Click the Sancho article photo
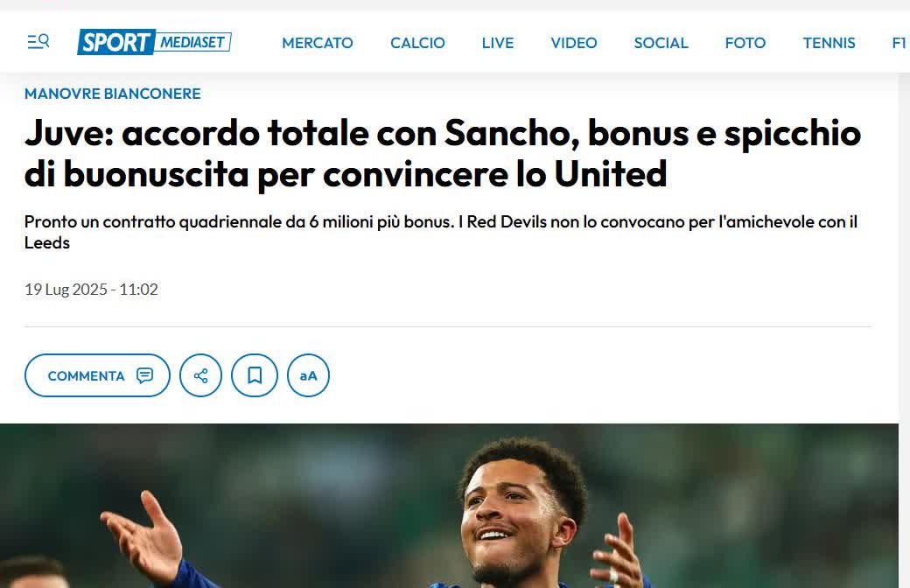The height and width of the screenshot is (588, 910). tap(449, 506)
